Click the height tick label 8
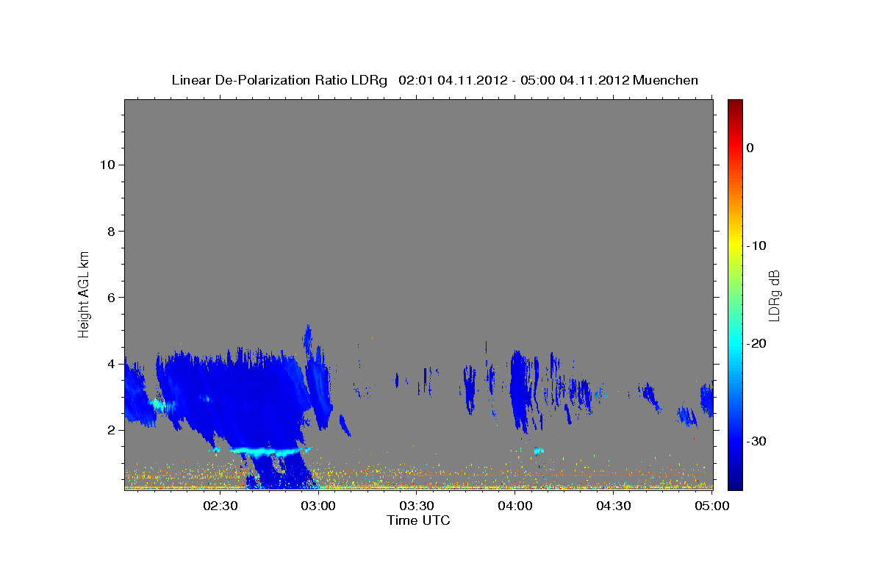The width and height of the screenshot is (882, 588). tap(111, 232)
